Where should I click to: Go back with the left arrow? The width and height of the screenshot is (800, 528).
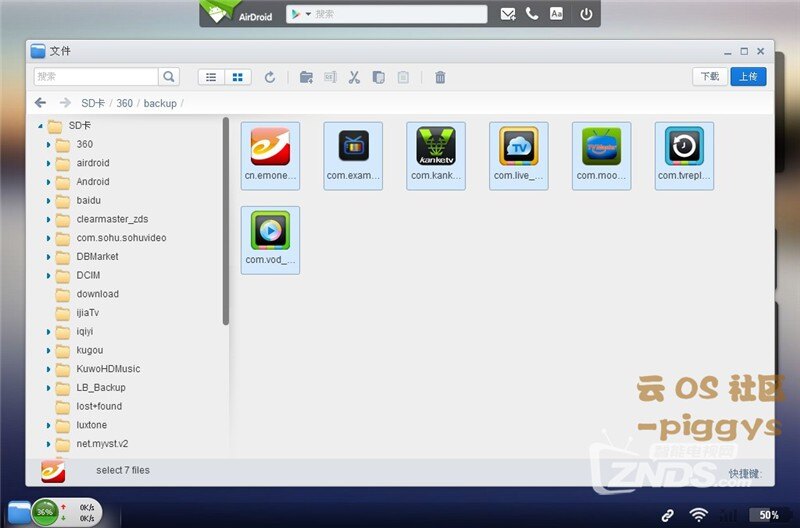tap(40, 103)
